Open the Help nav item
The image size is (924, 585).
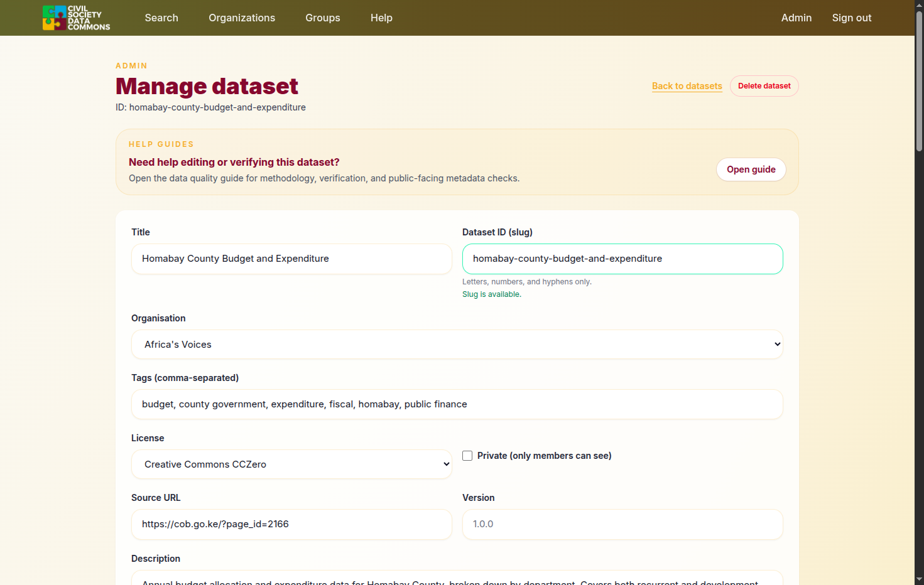coord(381,18)
